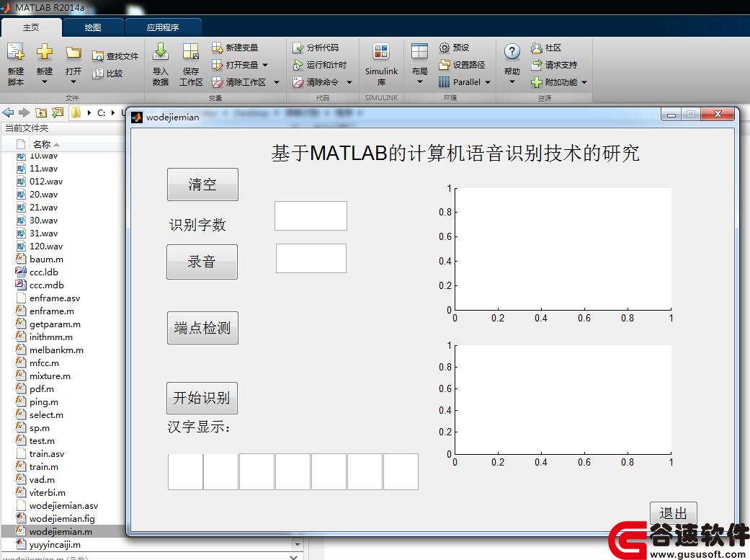Select mfcc.m file

coord(44,363)
